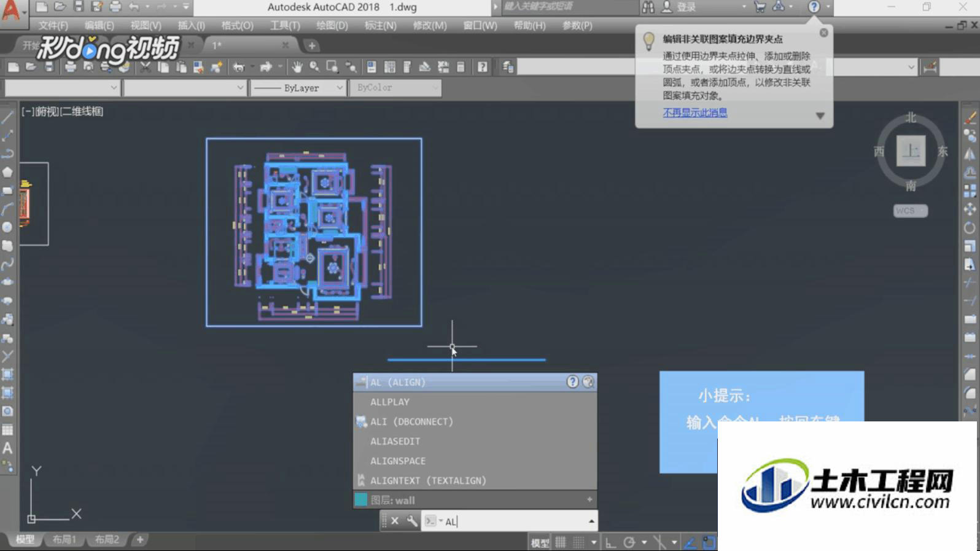Viewport: 980px width, 551px height.
Task: Select the Zoom Realtime magnifier tool
Action: (x=314, y=67)
